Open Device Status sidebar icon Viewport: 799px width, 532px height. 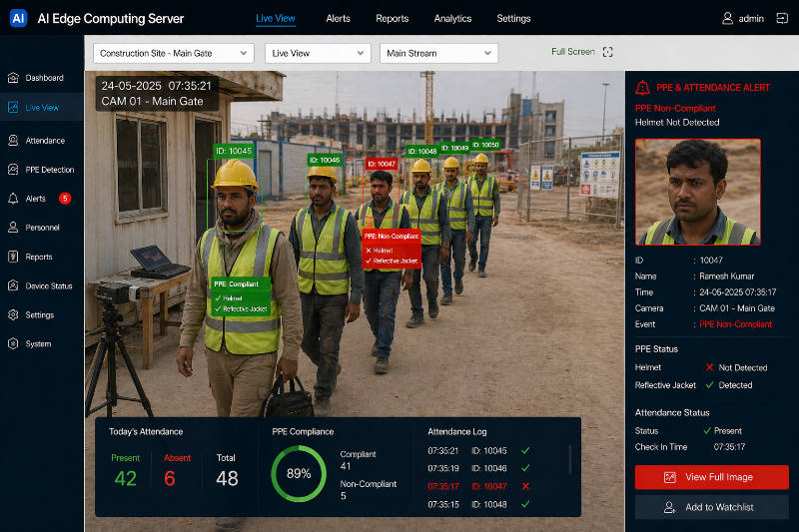pos(13,285)
